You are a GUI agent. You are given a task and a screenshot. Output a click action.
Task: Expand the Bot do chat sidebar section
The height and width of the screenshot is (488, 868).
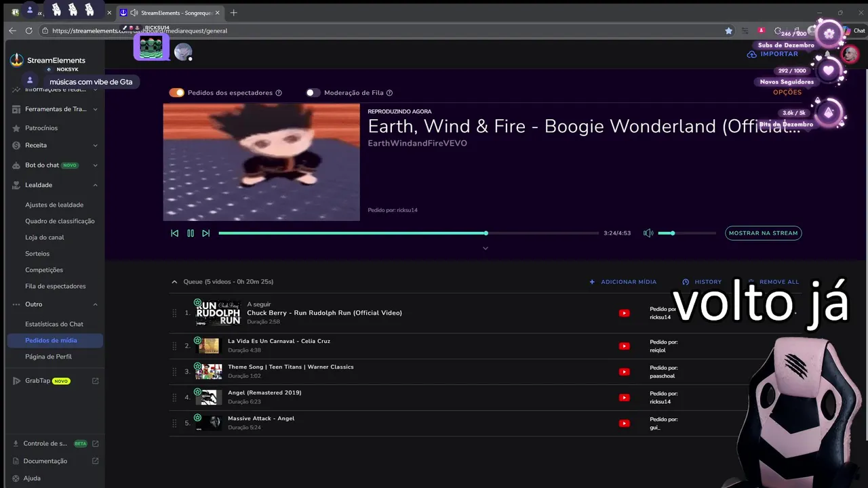click(56, 165)
